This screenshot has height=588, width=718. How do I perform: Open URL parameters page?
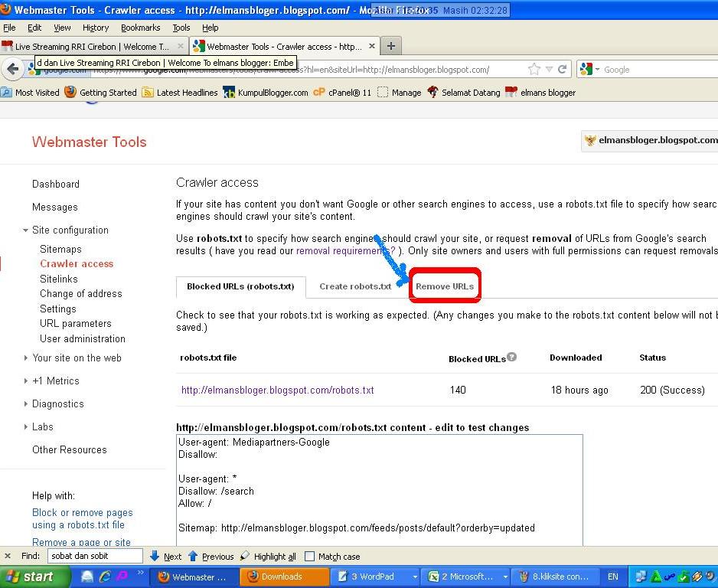pyautogui.click(x=76, y=323)
